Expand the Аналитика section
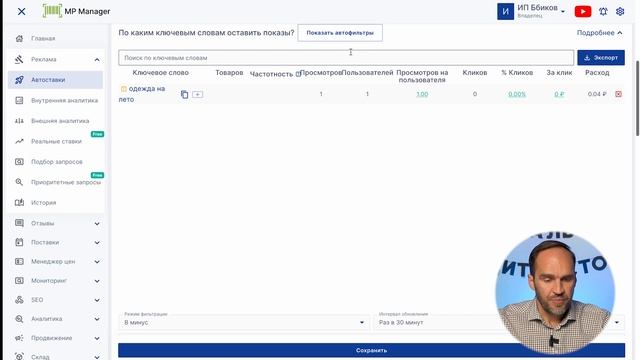Image resolution: width=640 pixels, height=360 pixels. [97, 319]
